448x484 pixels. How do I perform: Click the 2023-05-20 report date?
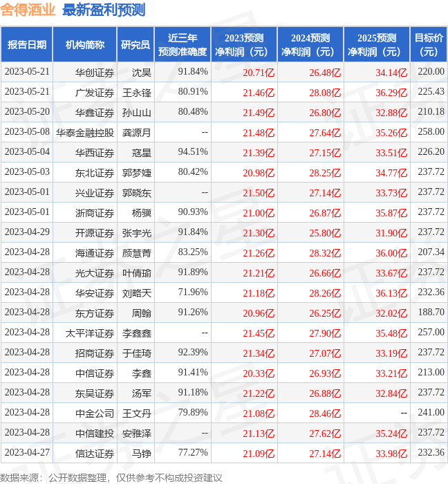(x=27, y=112)
